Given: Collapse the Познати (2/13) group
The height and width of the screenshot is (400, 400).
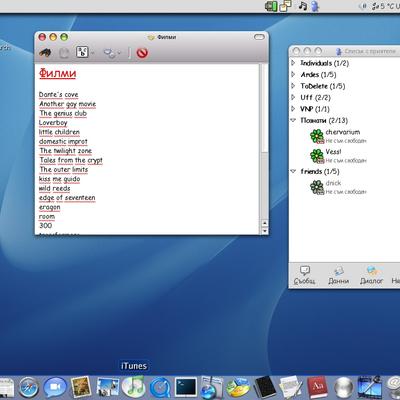Looking at the screenshot, I should coord(293,120).
